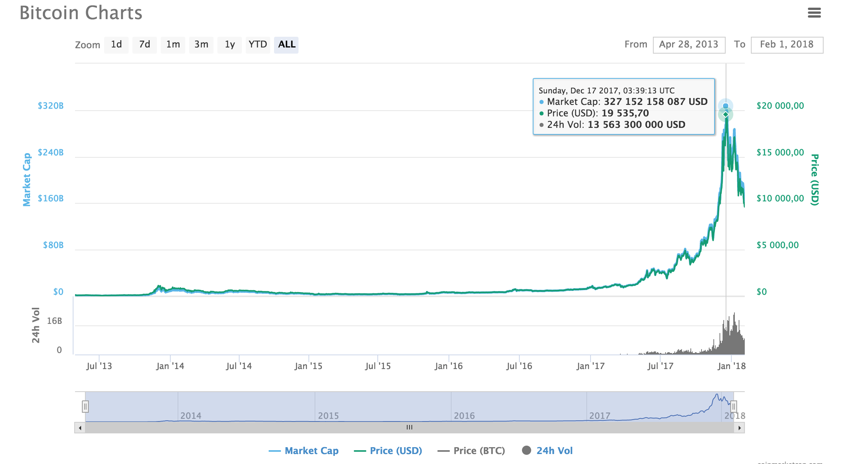868x464 pixels.
Task: Click the 16B volume axis label
Action: (54, 321)
